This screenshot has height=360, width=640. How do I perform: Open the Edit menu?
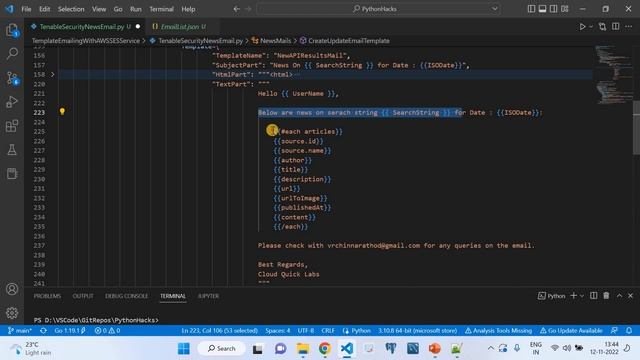pyautogui.click(x=44, y=9)
